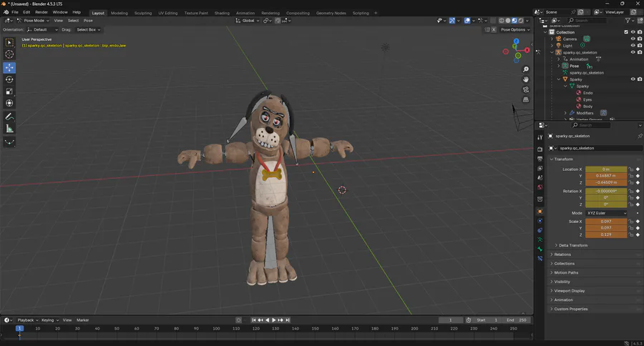
Task: Lock the Location X value
Action: click(x=631, y=169)
